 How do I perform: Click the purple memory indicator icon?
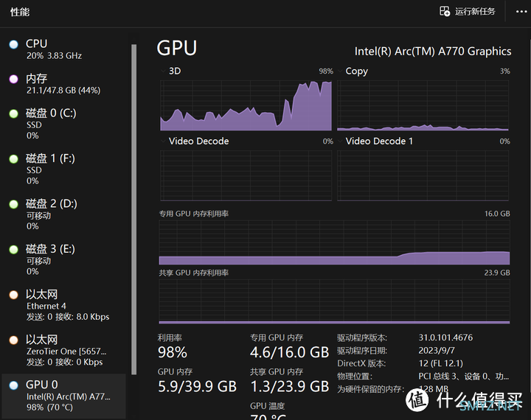click(x=13, y=79)
